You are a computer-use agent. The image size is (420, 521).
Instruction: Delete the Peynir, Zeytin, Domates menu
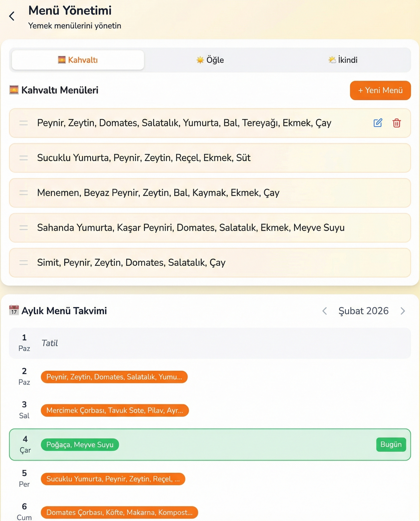[396, 123]
